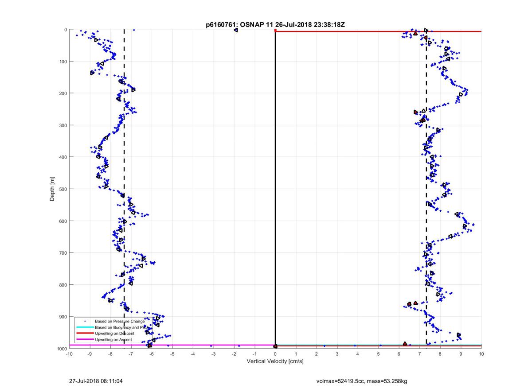Click the depth axis tick label 600
The height and width of the screenshot is (392, 532).
pyautogui.click(x=63, y=221)
